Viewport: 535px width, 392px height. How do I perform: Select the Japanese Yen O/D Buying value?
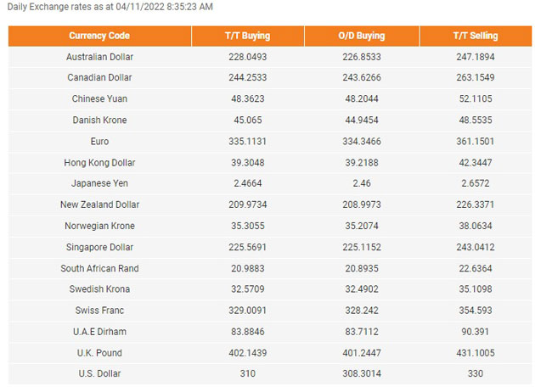362,183
